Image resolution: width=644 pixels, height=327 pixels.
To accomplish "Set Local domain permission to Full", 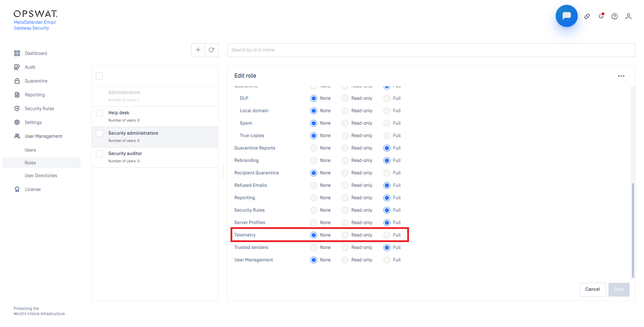I will [x=387, y=111].
